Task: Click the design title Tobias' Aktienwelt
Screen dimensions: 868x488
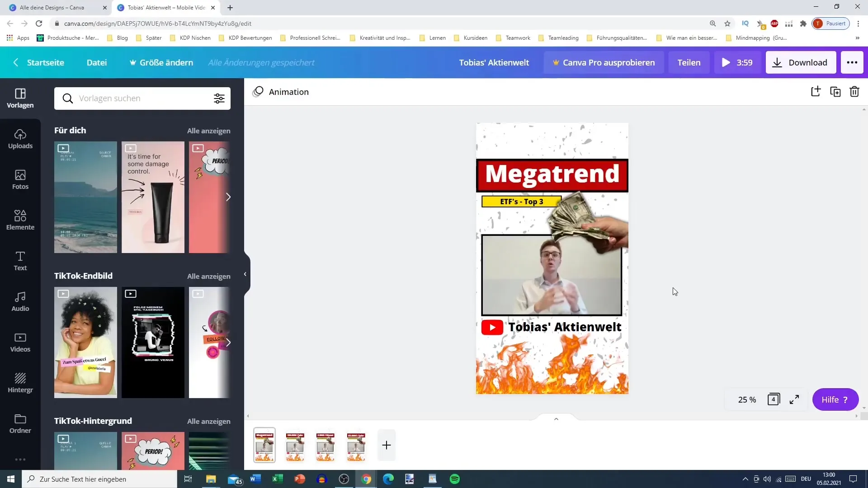Action: point(494,62)
